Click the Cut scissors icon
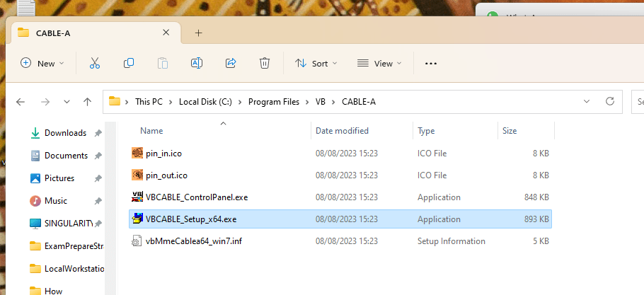Screen dimensions: 644x295 click(x=94, y=63)
